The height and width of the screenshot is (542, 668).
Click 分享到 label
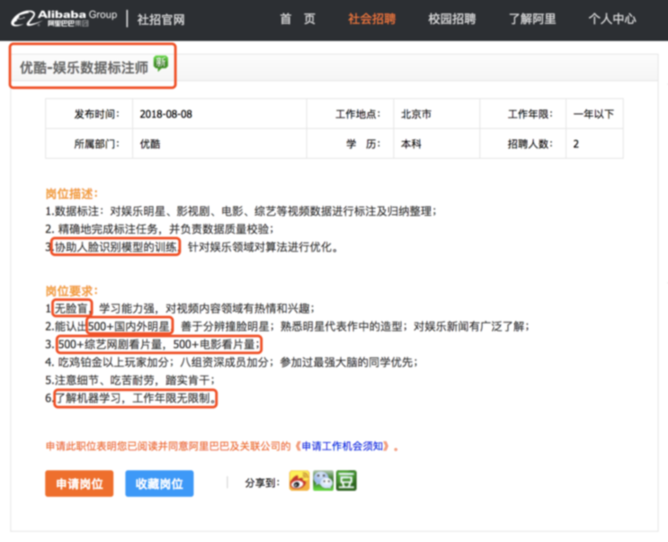(262, 483)
